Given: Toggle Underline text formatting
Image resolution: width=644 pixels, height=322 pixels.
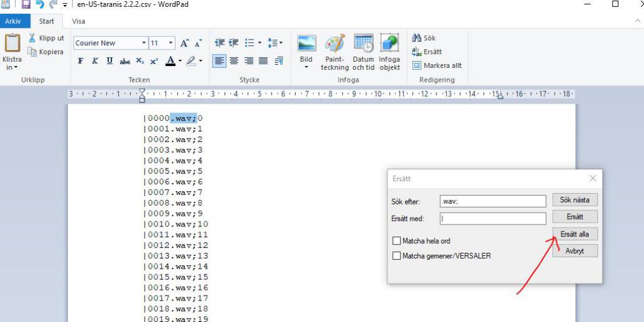Looking at the screenshot, I should point(109,61).
